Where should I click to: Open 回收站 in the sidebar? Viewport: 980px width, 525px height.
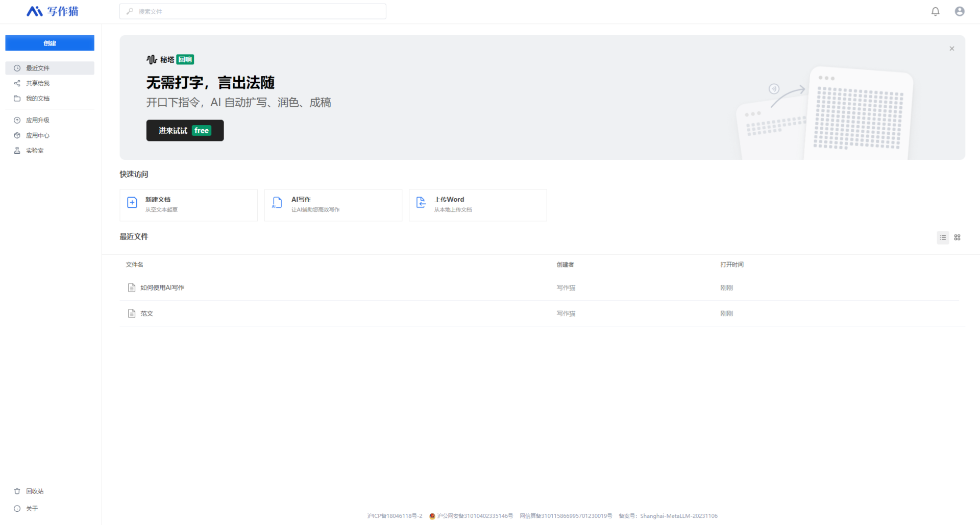tap(50, 491)
